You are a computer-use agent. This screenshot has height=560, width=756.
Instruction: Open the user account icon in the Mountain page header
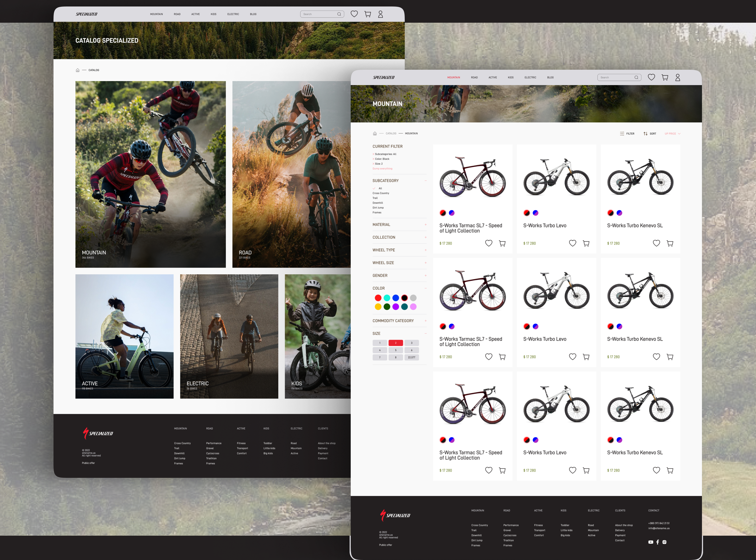click(x=678, y=78)
